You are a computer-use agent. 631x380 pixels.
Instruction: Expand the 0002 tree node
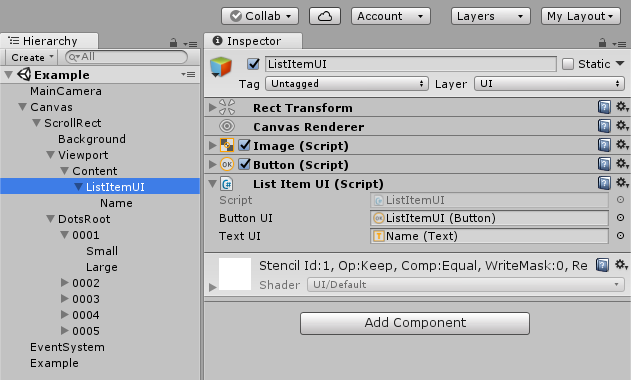point(64,283)
